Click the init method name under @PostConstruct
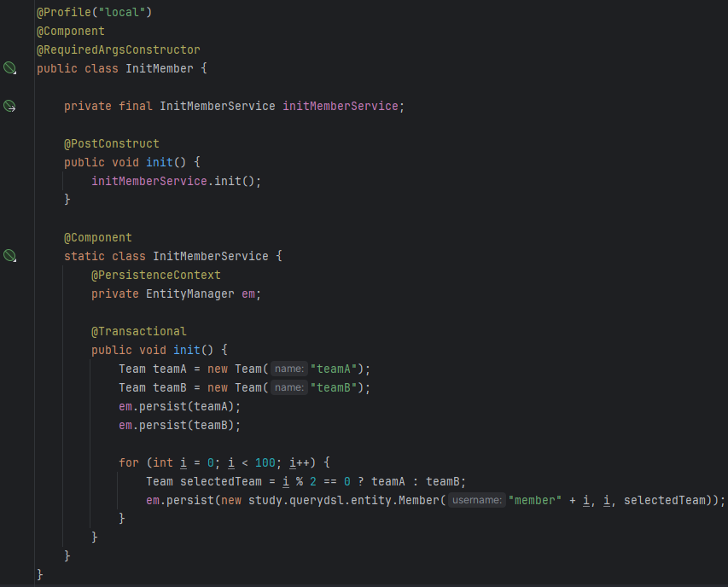Viewport: 728px width, 587px height. pos(160,162)
